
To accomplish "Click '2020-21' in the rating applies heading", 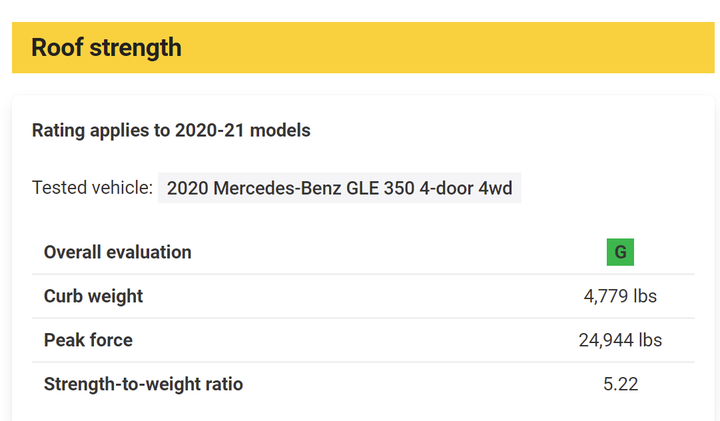I will click(x=209, y=130).
